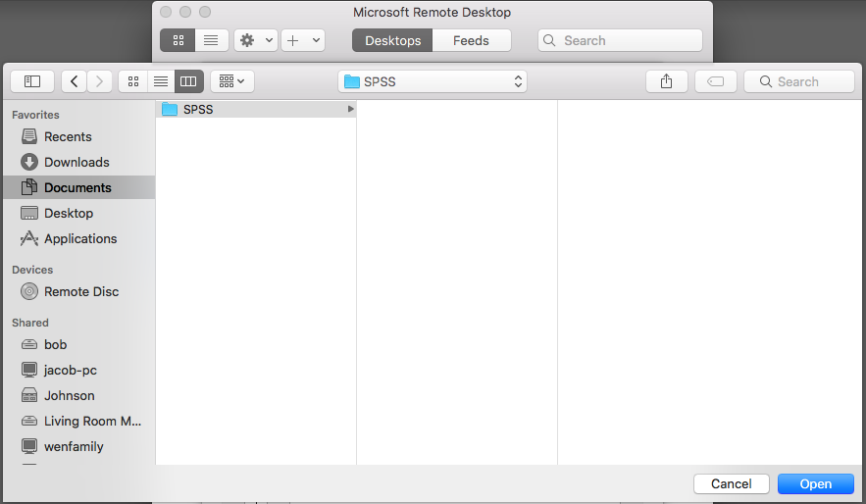This screenshot has width=866, height=504.
Task: Open Applications in the sidebar
Action: 80,238
